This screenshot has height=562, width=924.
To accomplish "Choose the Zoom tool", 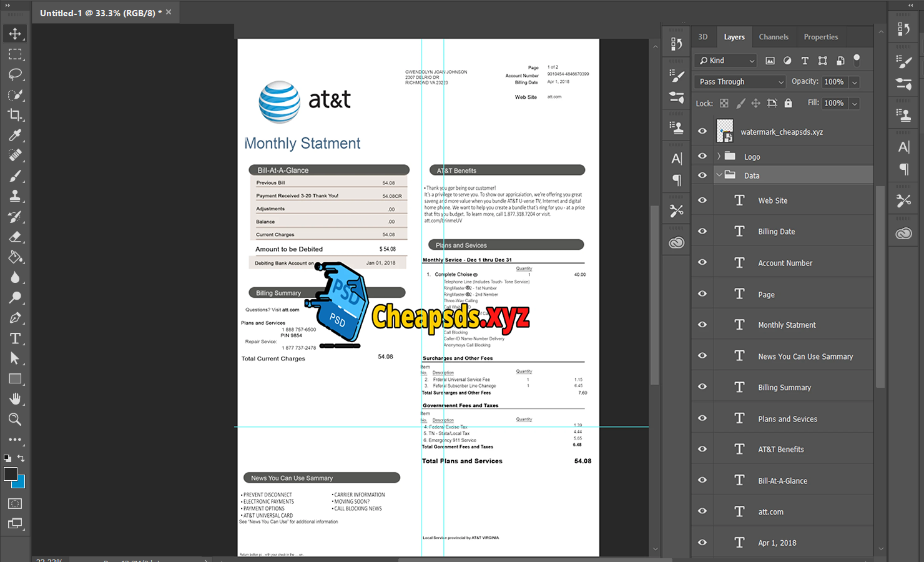I will point(15,420).
